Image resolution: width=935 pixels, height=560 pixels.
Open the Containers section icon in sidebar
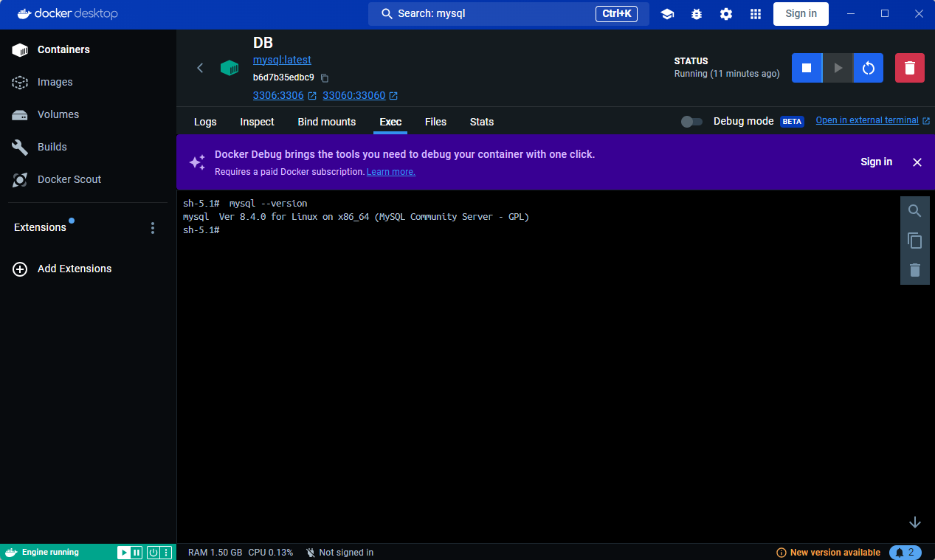[x=20, y=49]
